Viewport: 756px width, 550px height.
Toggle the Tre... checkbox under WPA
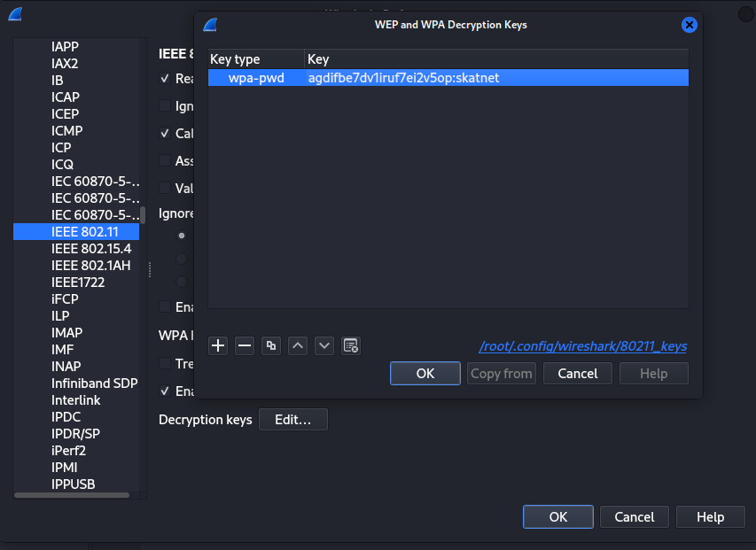[x=165, y=363]
